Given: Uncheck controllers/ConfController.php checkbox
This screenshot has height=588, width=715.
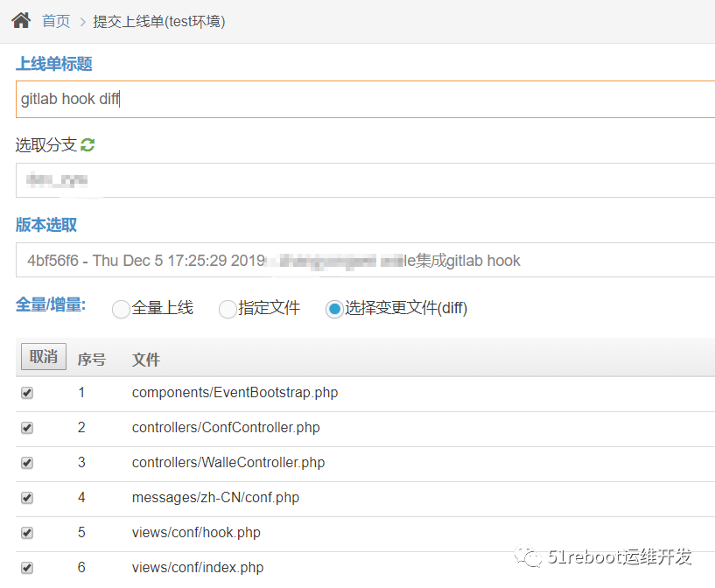Looking at the screenshot, I should tap(26, 428).
